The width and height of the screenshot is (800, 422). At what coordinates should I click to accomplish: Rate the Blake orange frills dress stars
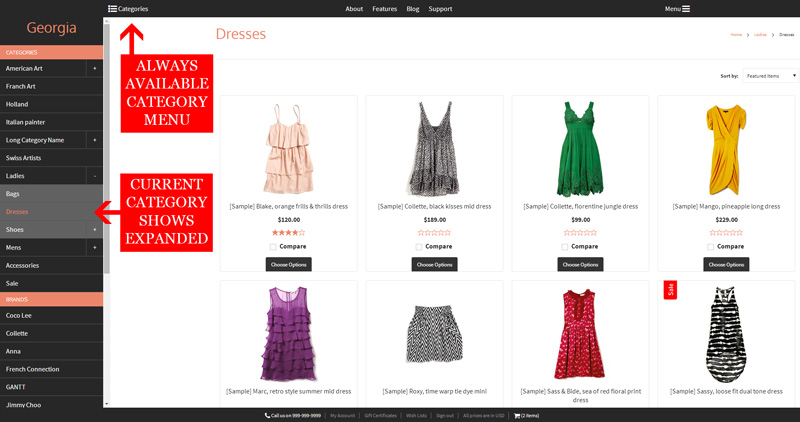point(288,233)
